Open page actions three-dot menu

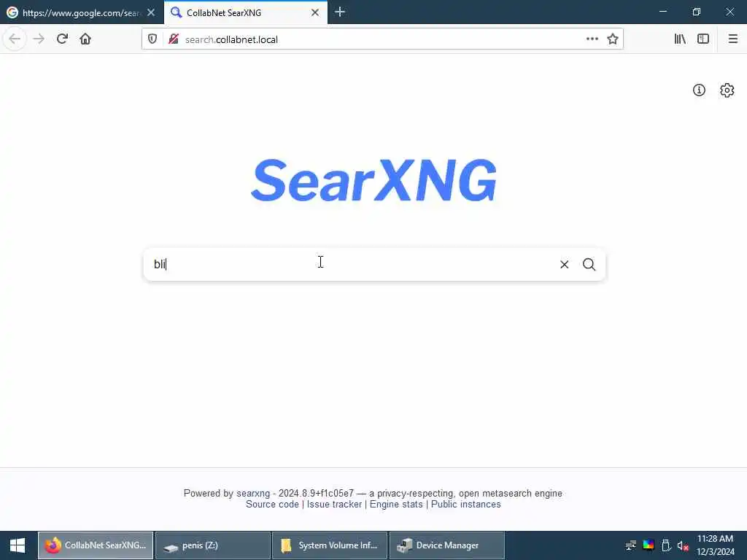tap(592, 39)
